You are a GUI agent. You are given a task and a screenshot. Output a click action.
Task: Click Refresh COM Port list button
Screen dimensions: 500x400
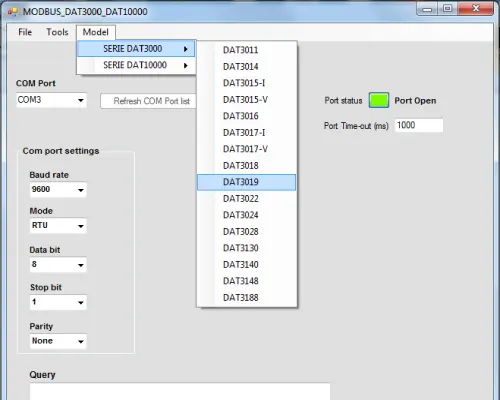tap(148, 101)
